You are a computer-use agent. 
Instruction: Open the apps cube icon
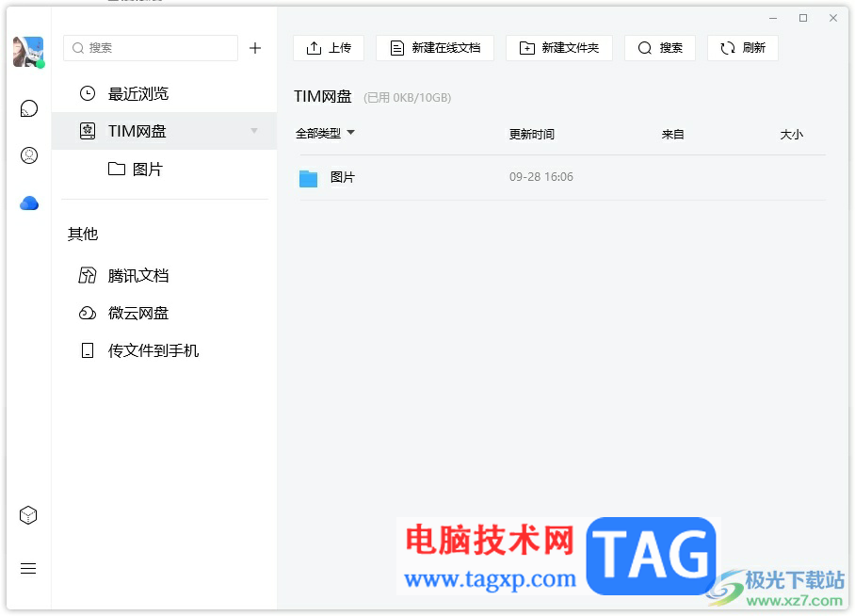[x=28, y=515]
